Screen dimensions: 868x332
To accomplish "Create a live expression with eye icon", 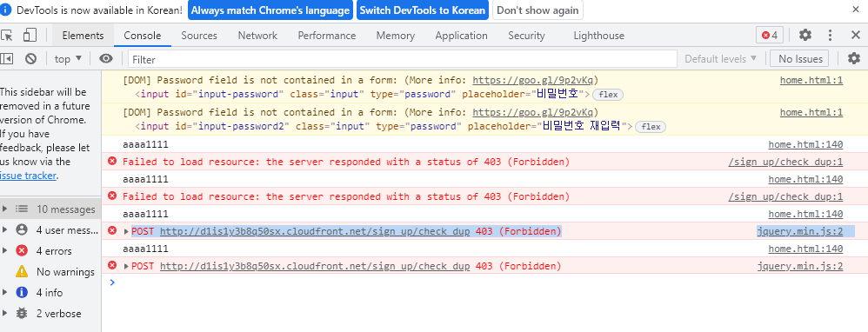I will click(106, 58).
